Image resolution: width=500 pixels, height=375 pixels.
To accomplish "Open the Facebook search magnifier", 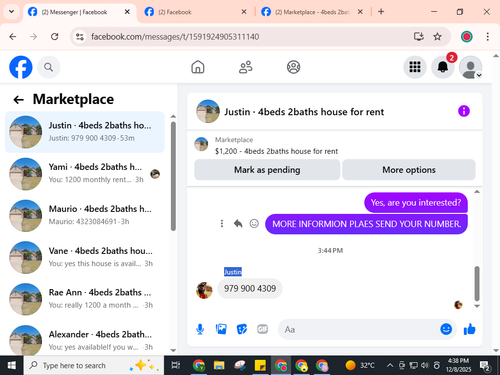I will (x=49, y=67).
